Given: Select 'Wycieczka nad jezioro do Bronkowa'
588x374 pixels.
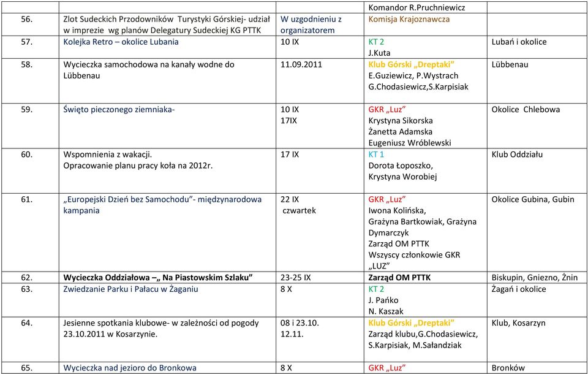Looking at the screenshot, I should point(130,368).
